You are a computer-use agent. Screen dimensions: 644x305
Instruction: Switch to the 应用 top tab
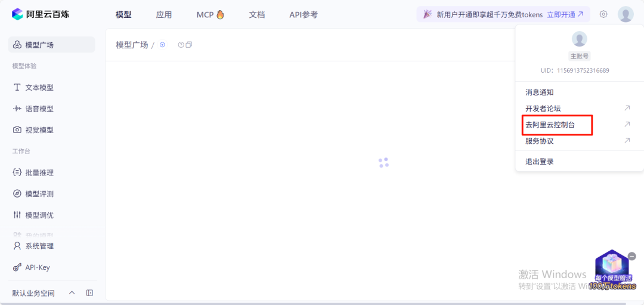(x=164, y=15)
